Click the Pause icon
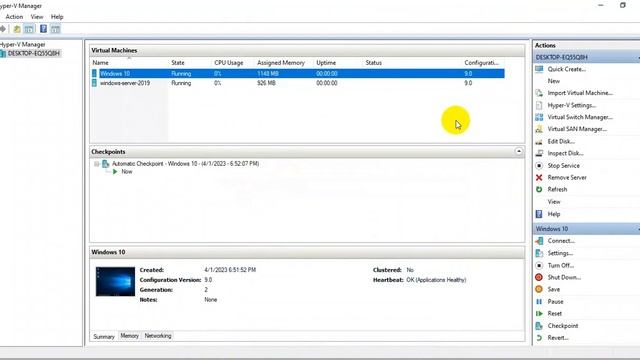Viewport: 640px width, 360px height. tap(539, 301)
